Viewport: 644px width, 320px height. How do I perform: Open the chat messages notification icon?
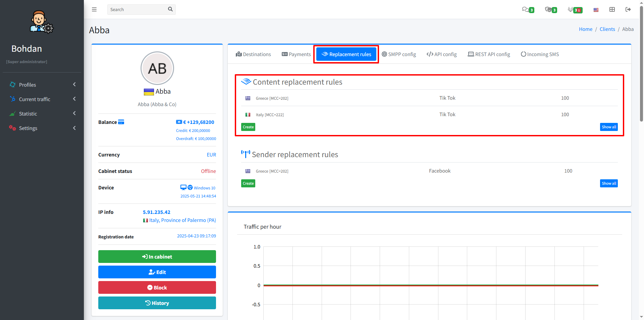(526, 9)
